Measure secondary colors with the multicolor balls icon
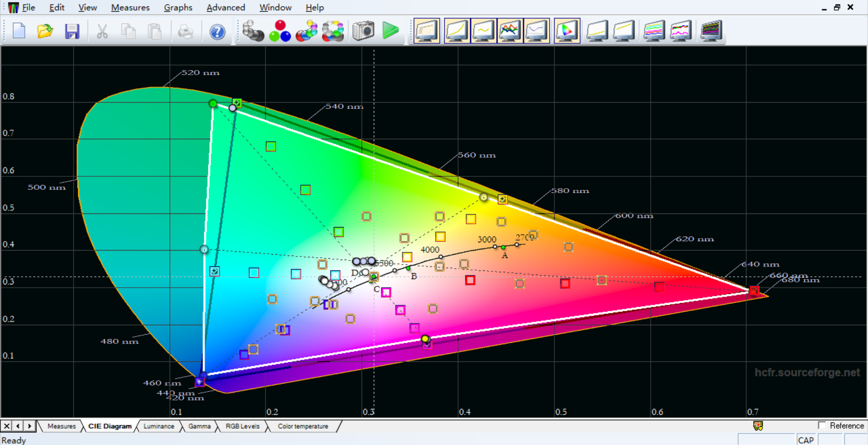868x445 pixels. pos(307,31)
